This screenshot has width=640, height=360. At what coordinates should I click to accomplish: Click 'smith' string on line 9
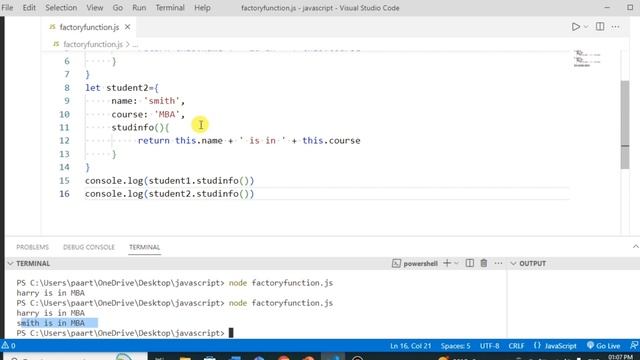[x=162, y=101]
